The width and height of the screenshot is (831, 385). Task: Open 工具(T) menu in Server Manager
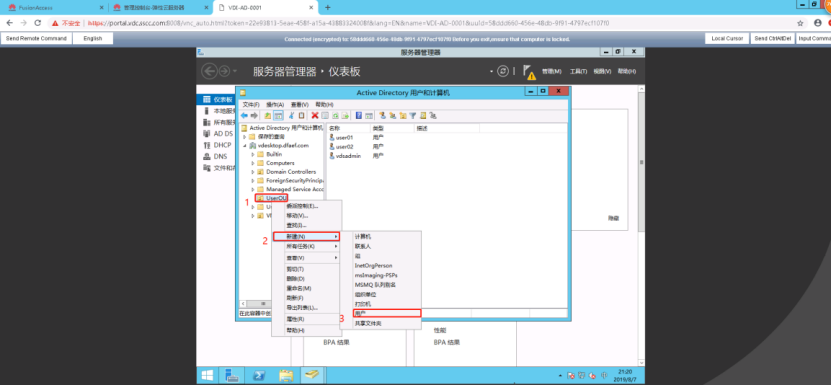(578, 72)
